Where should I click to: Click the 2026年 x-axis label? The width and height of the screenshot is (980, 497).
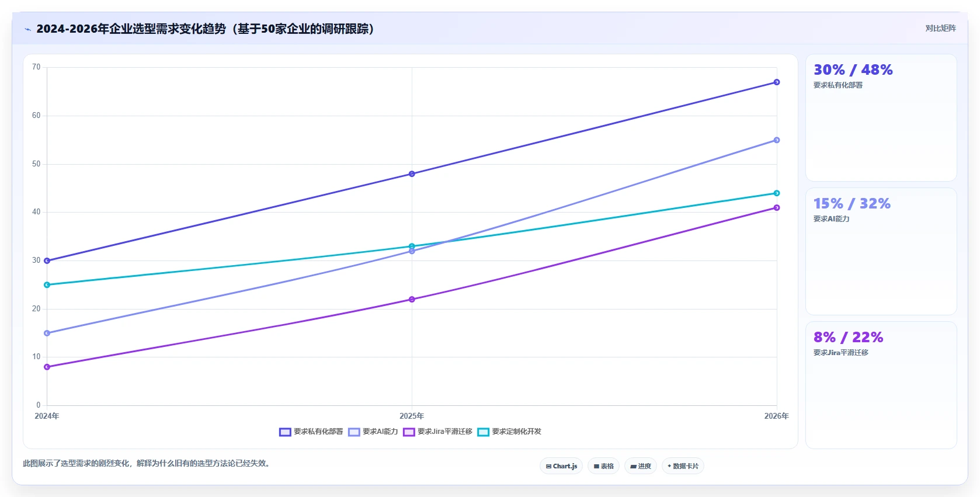pyautogui.click(x=777, y=416)
